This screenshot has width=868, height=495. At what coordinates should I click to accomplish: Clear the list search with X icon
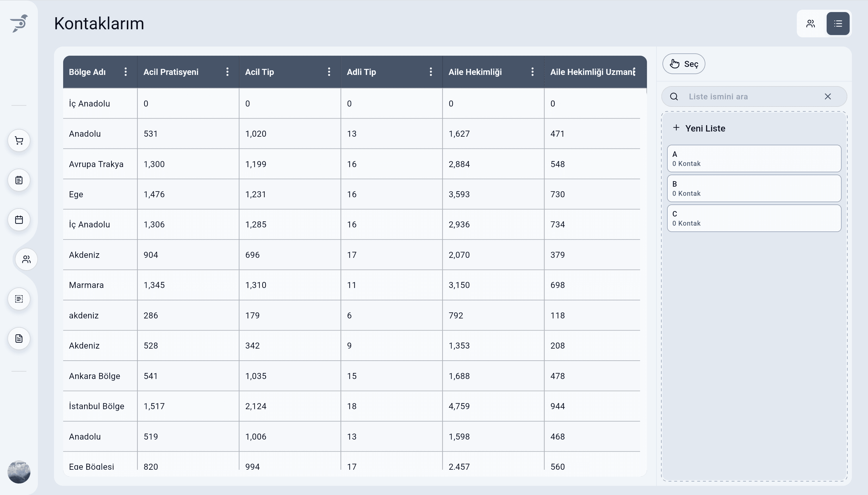[x=828, y=96]
